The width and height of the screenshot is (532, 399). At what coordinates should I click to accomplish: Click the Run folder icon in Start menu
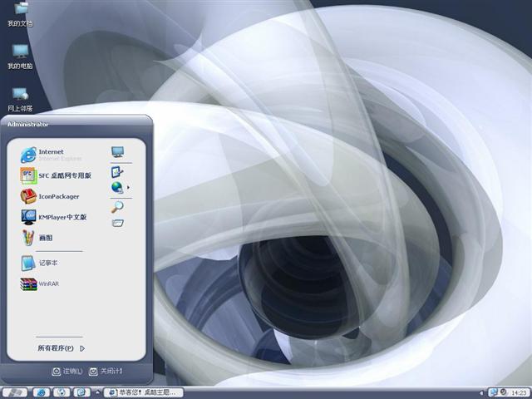117,223
